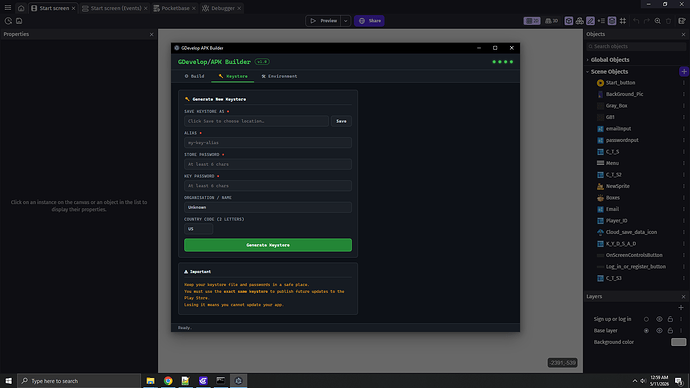Select the emailInput object
The width and height of the screenshot is (690, 388).
(618, 128)
